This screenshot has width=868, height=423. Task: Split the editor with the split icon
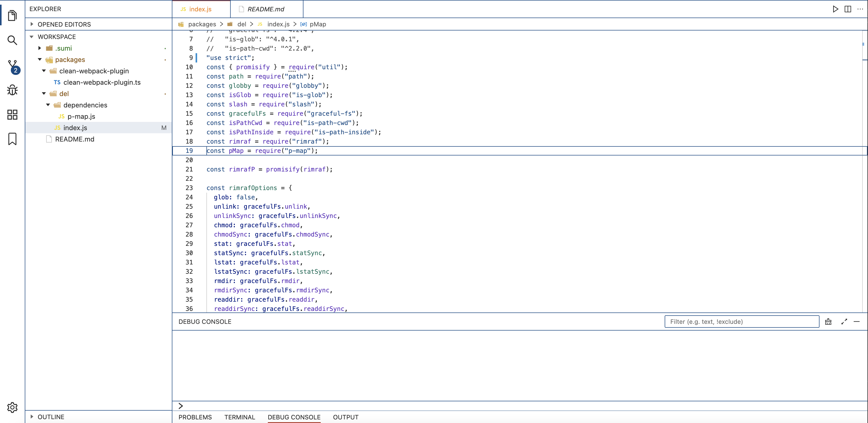[x=848, y=9]
